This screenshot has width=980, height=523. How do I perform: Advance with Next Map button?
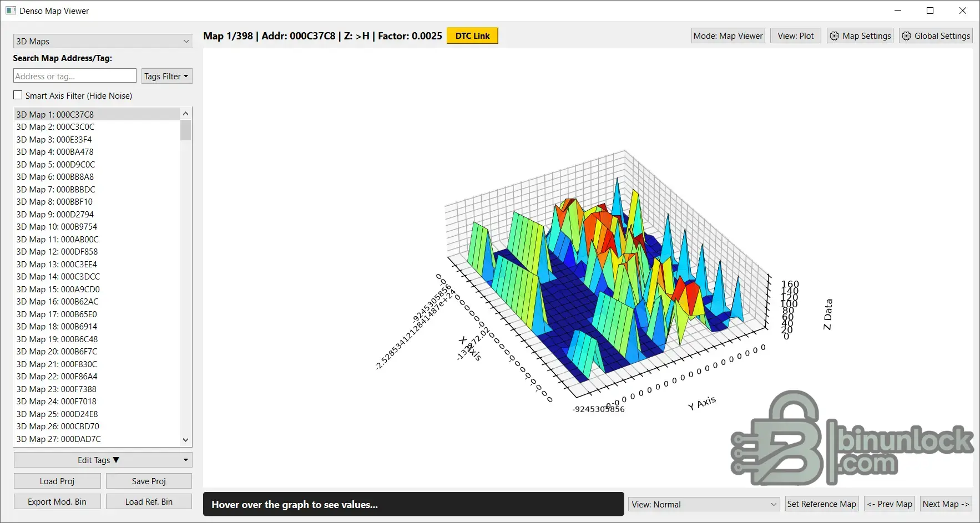(946, 504)
